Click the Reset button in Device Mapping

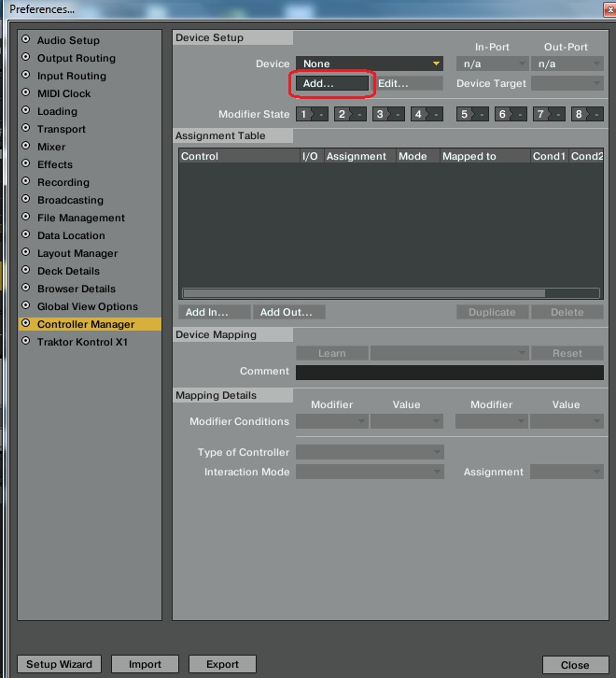[567, 353]
